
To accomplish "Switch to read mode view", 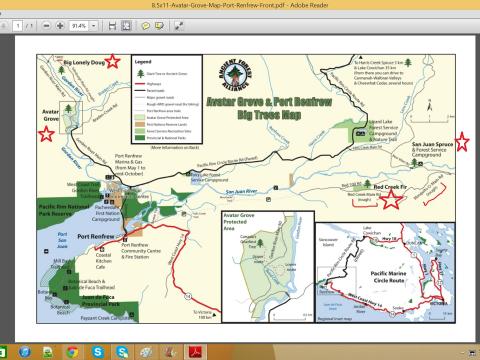I will (179, 26).
